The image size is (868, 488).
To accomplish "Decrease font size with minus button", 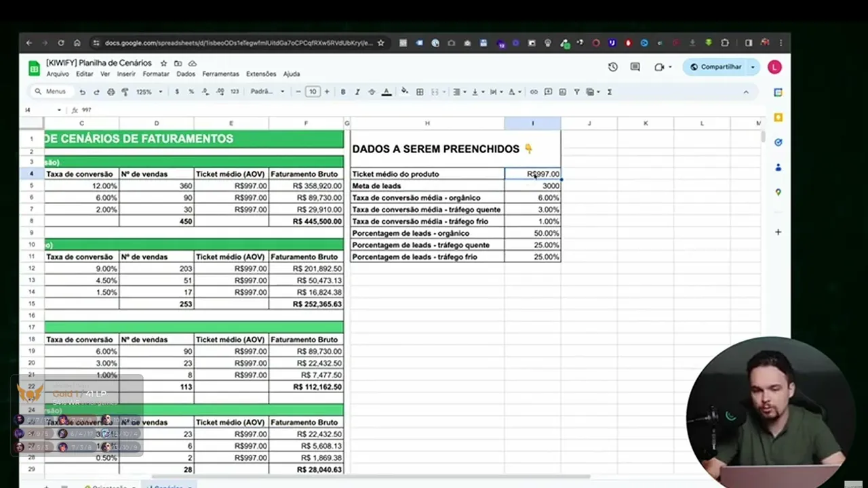I will 298,91.
